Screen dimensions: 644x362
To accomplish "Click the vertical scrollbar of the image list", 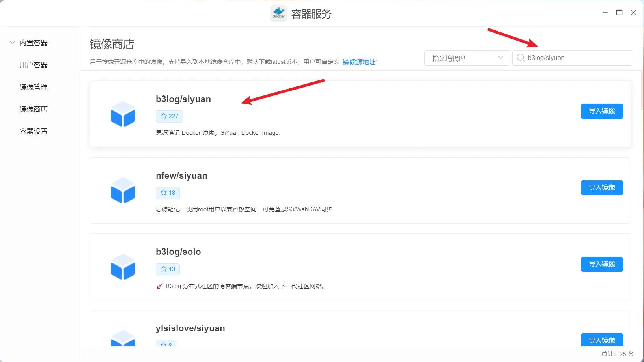I will pos(642,91).
